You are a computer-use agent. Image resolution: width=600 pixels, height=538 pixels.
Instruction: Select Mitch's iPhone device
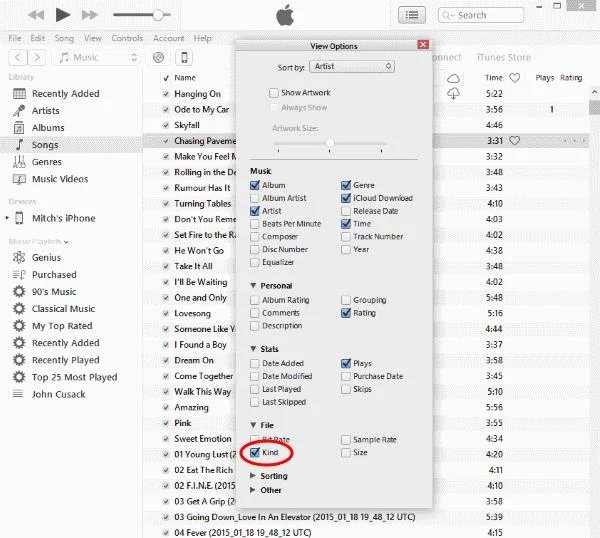64,218
